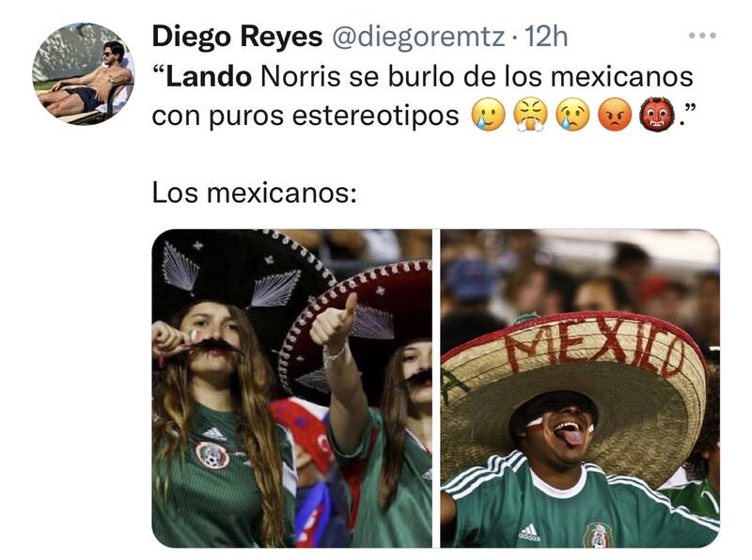The image size is (752, 560).
Task: Open left photo of girls with mustaches
Action: [x=291, y=388]
